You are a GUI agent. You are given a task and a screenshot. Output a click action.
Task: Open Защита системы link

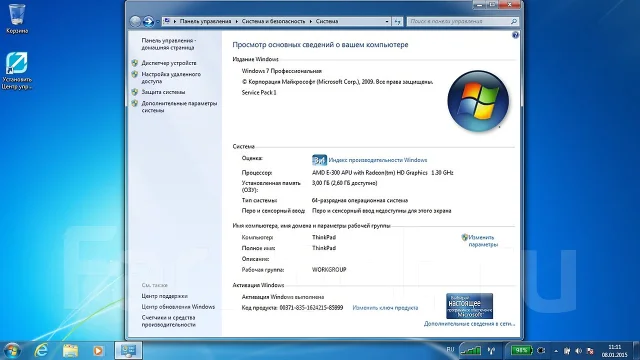tap(163, 92)
